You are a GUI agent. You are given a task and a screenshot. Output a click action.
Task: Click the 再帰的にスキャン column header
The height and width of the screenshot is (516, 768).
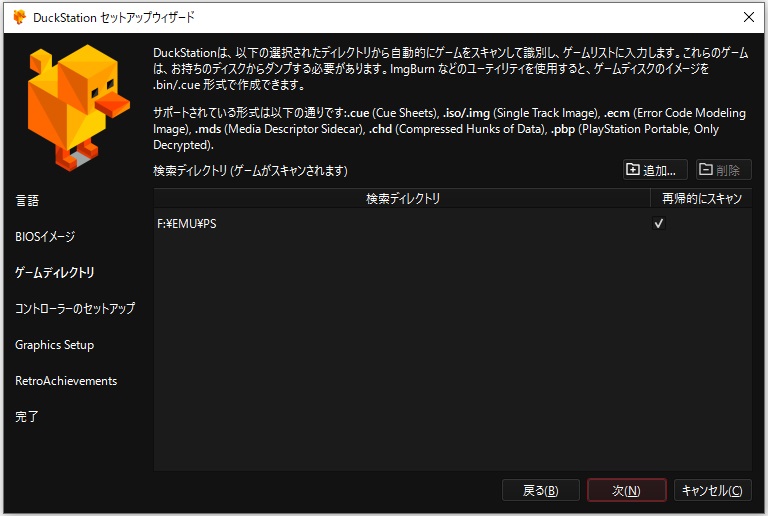click(701, 198)
